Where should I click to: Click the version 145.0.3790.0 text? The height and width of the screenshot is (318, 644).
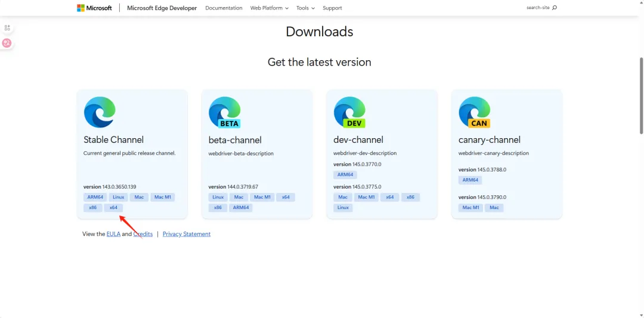(x=482, y=197)
